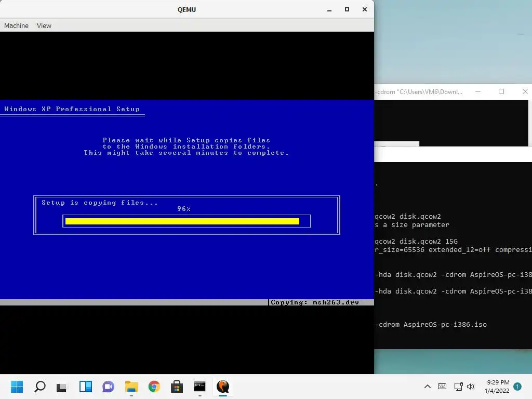Open the Machine menu in QEMU

(16, 26)
